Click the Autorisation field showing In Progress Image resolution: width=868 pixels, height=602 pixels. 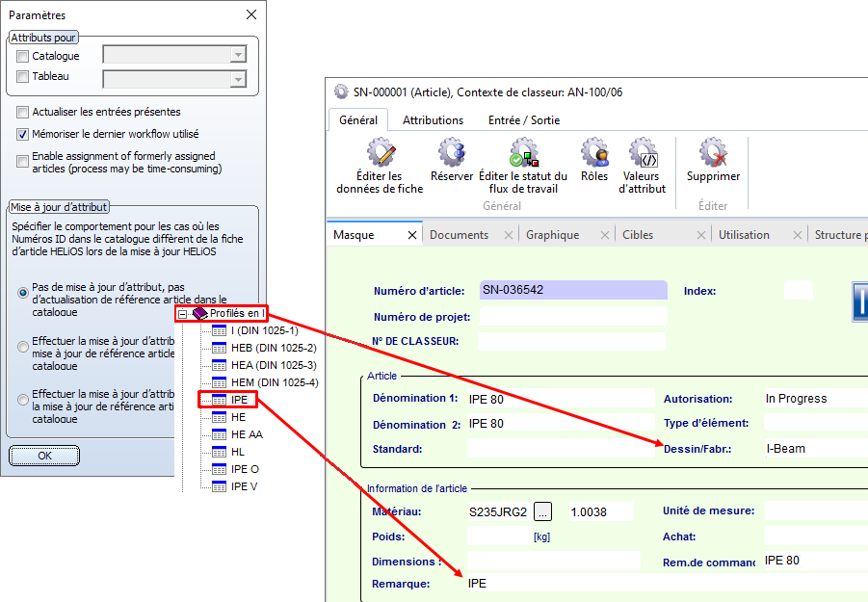coord(816,399)
